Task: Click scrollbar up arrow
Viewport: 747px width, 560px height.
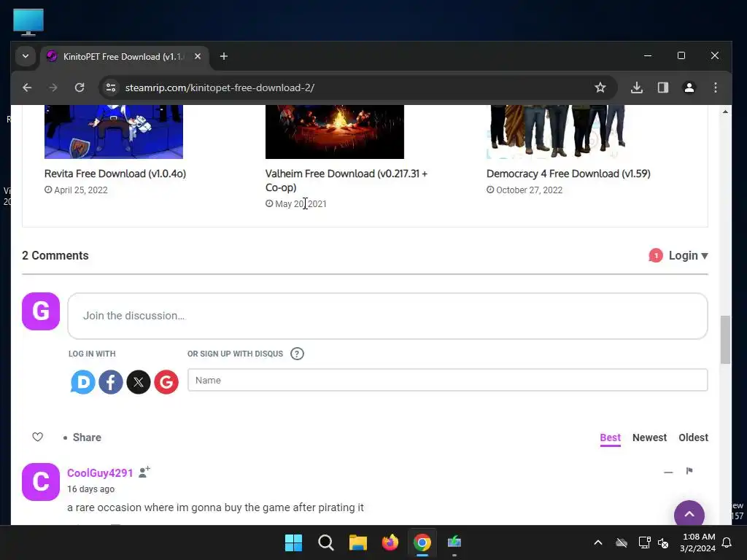Action: point(725,112)
